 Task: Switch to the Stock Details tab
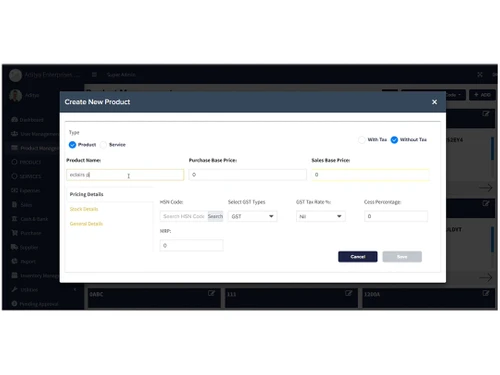(x=84, y=209)
